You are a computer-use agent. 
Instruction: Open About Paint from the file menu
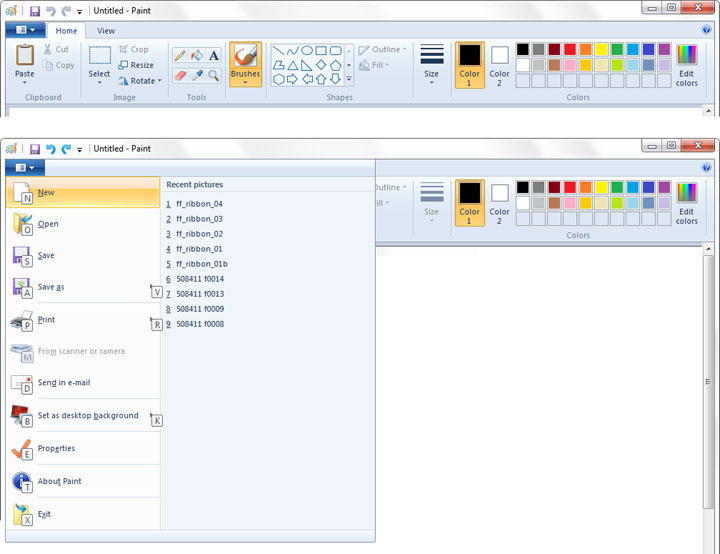point(83,481)
